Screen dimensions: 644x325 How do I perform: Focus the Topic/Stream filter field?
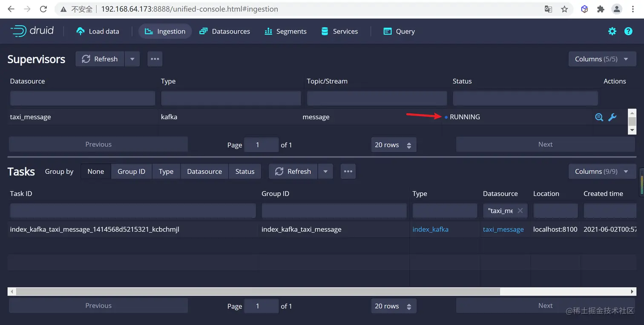pos(377,98)
